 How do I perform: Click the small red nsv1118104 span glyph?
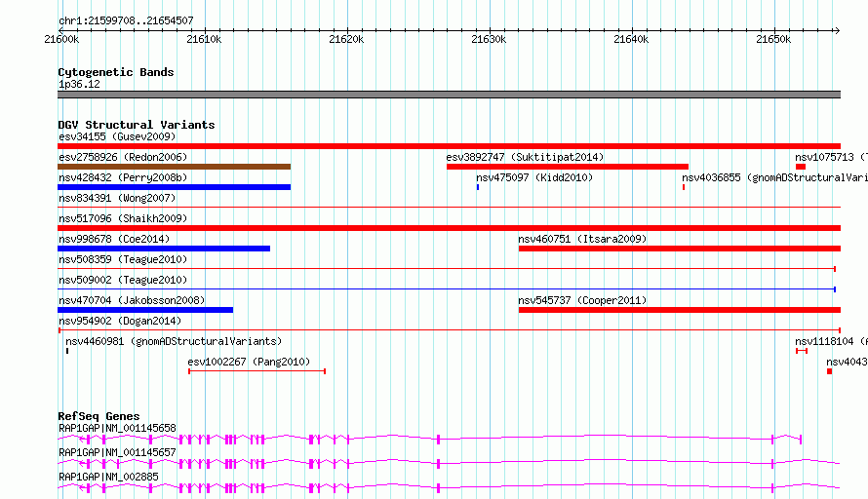pyautogui.click(x=802, y=351)
